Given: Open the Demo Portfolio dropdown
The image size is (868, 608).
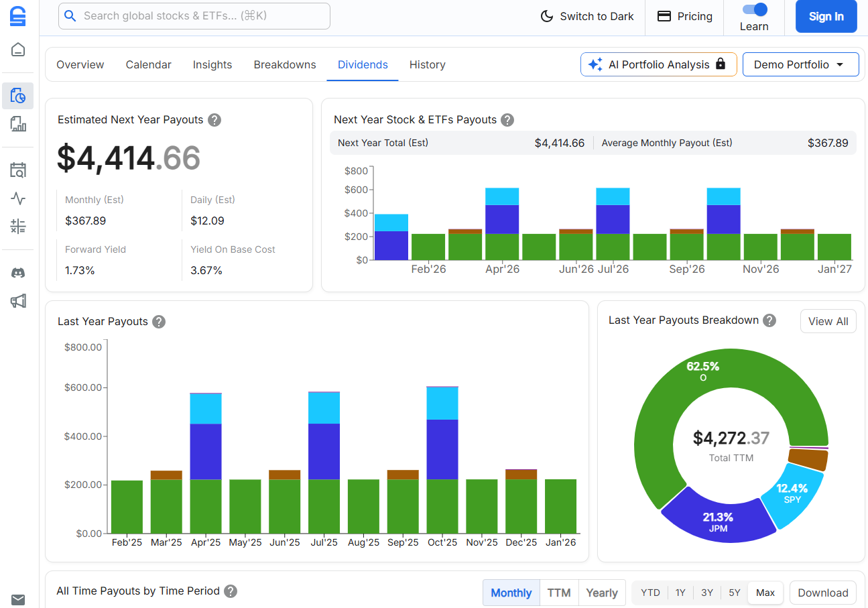Looking at the screenshot, I should tap(800, 64).
